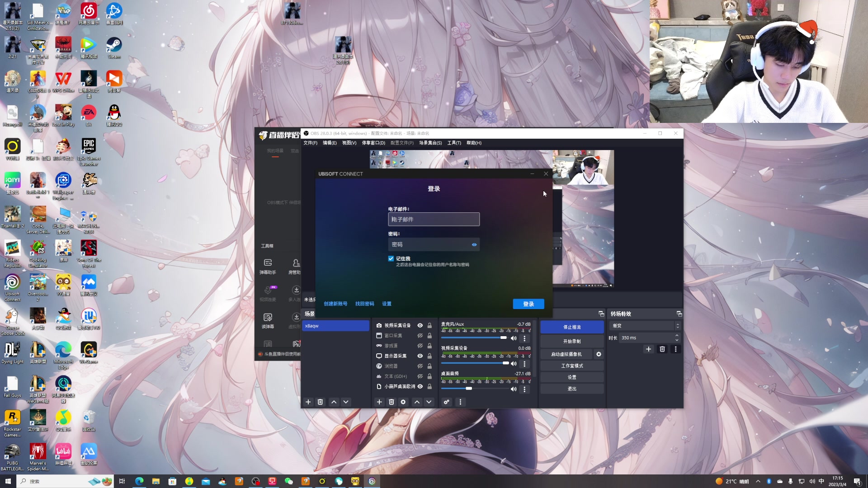868x488 pixels.
Task: Open virtual camera settings gear
Action: coord(599,354)
